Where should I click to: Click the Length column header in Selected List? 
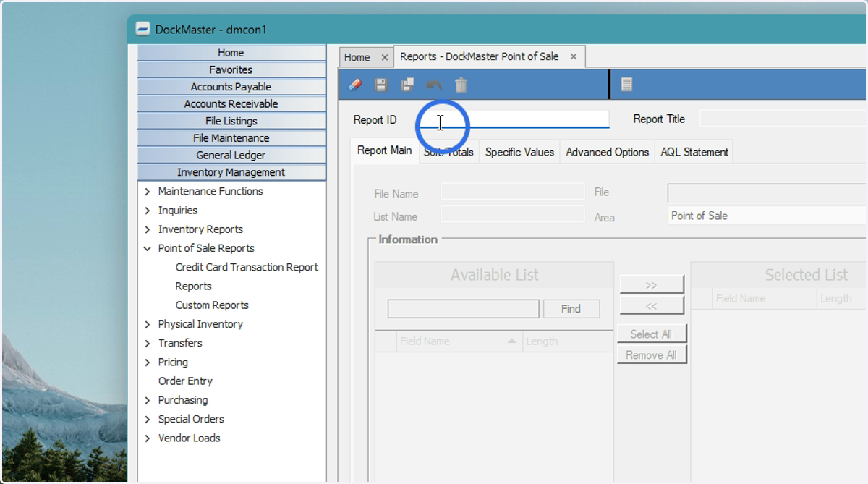point(843,298)
